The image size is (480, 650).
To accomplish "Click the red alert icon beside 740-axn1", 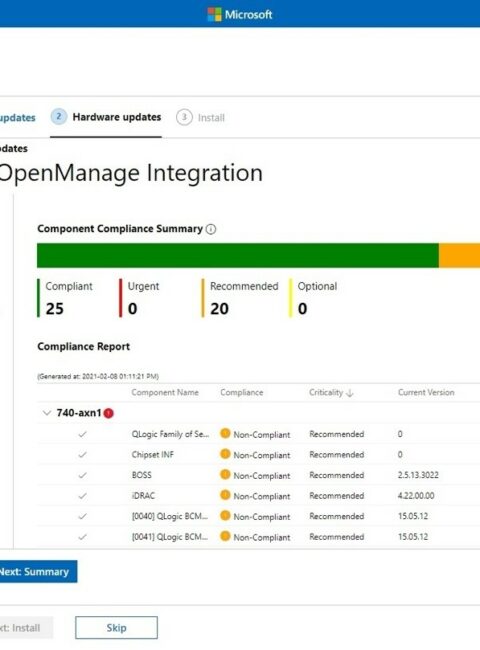I will [x=109, y=413].
